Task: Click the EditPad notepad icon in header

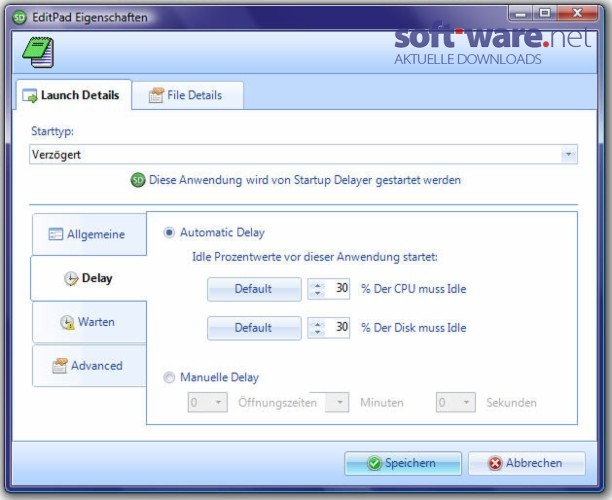Action: pyautogui.click(x=38, y=52)
